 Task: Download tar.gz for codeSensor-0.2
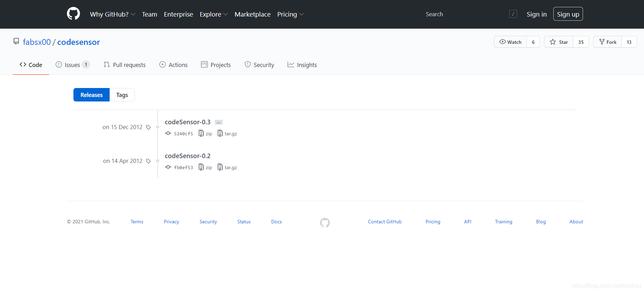click(227, 167)
